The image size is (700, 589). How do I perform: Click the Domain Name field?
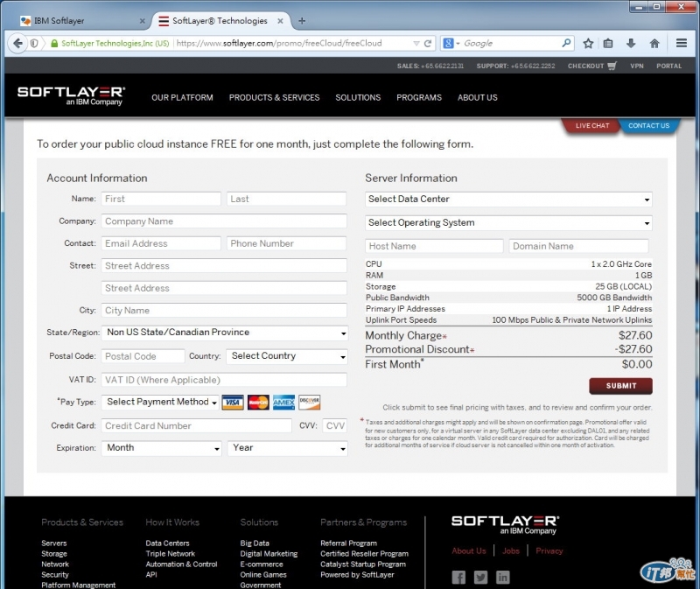(x=578, y=246)
